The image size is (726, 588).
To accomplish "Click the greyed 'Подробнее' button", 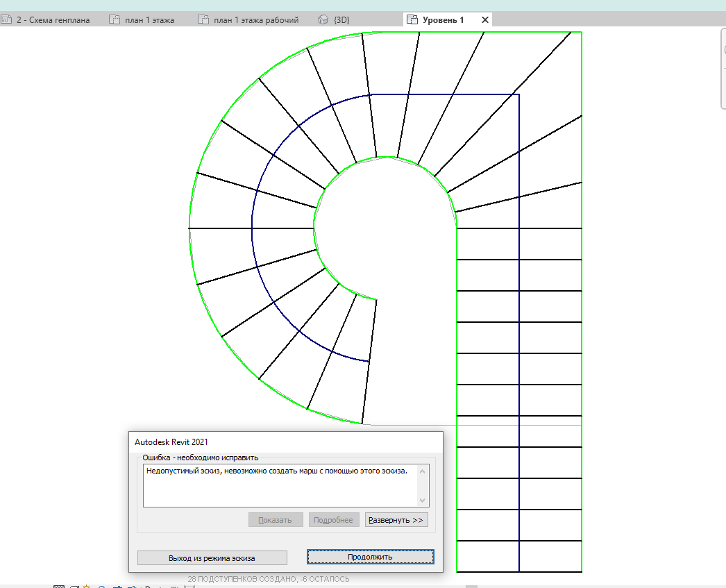I will click(x=333, y=520).
